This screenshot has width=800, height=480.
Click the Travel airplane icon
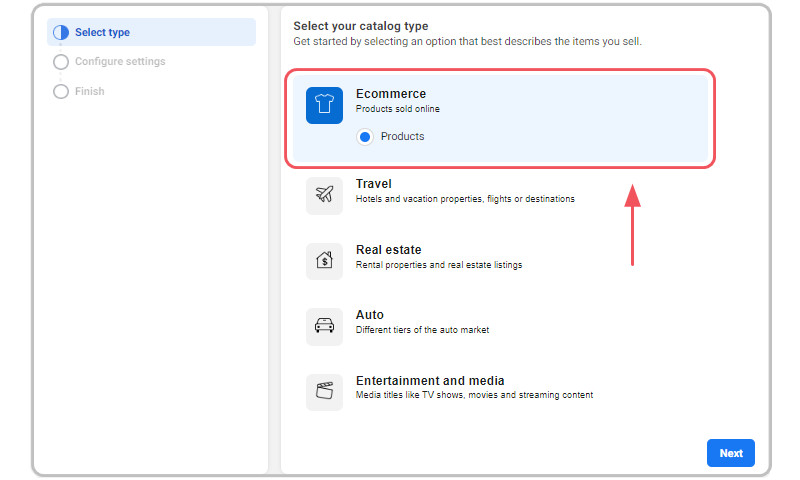tap(324, 195)
